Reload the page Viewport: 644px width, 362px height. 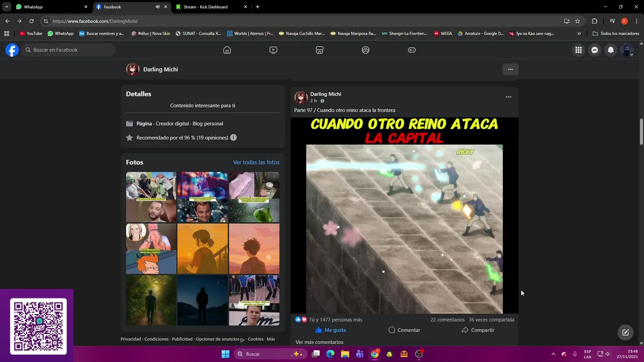(x=31, y=21)
